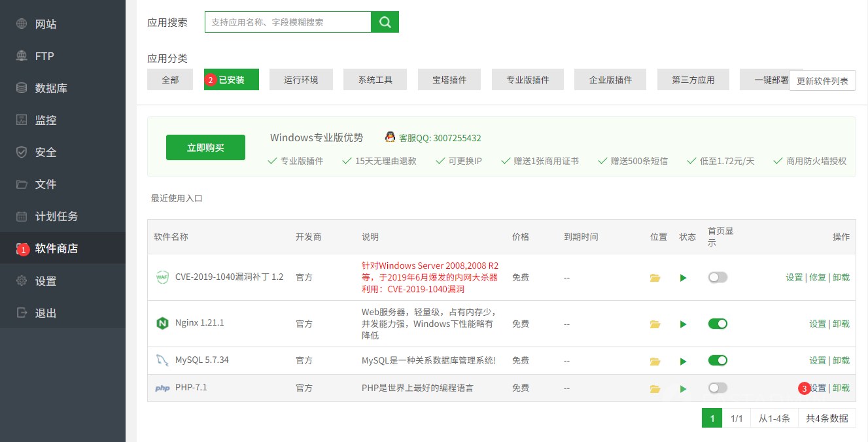Click 卸载 for CVE-2019-1040 patch

tap(841, 277)
